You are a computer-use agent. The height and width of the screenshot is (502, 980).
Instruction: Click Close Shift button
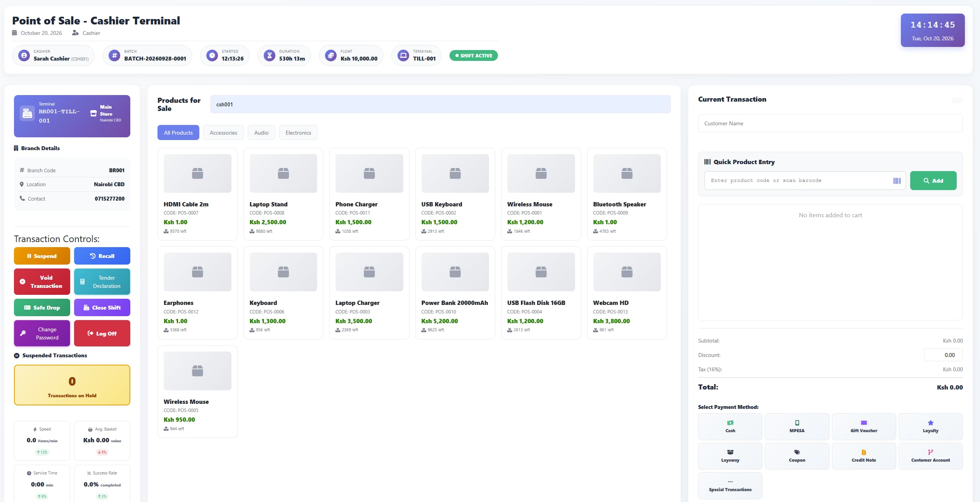tap(102, 308)
